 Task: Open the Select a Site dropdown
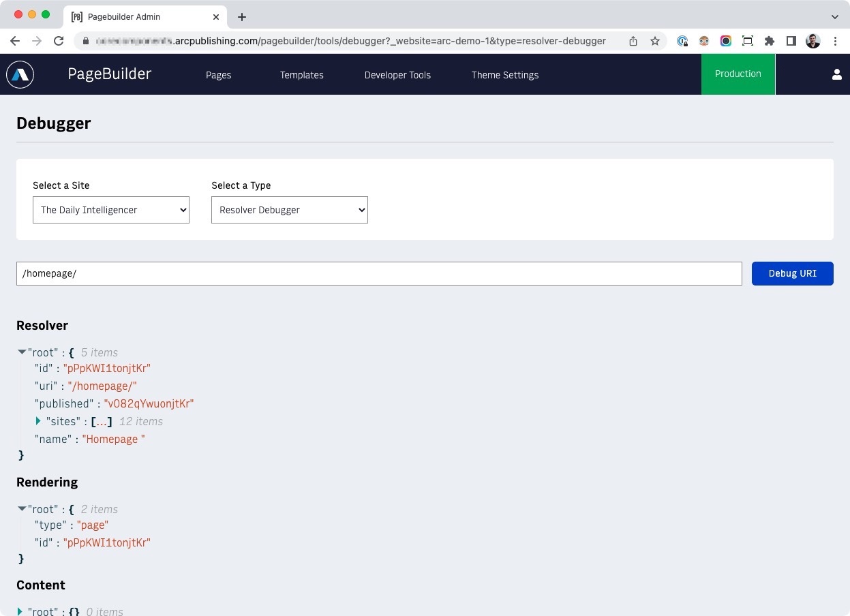point(111,210)
